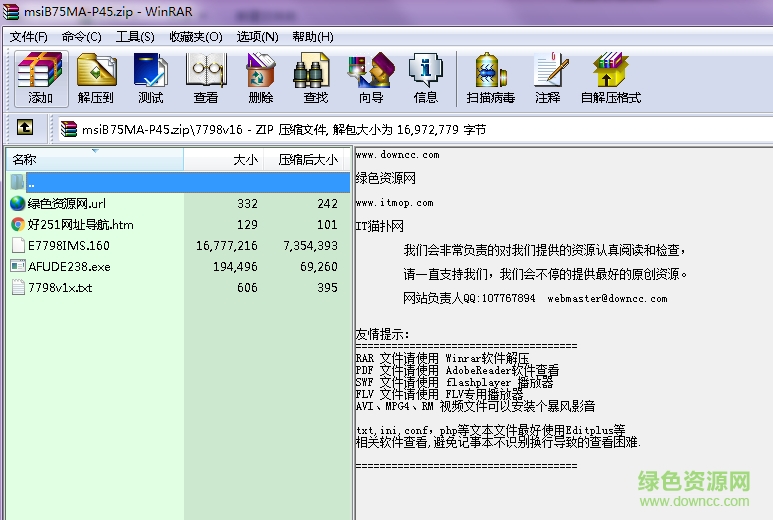Start the Scan Virus (扫描病毒) tool
The height and width of the screenshot is (520, 773).
point(491,78)
